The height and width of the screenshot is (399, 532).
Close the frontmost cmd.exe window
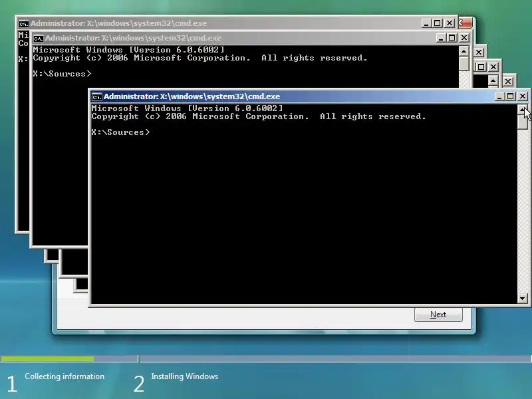coord(523,96)
